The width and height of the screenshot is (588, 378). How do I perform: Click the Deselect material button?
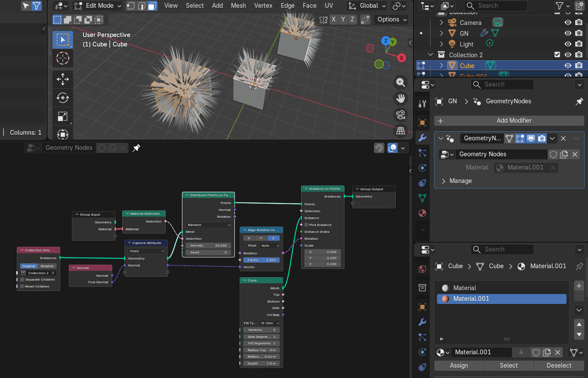559,366
